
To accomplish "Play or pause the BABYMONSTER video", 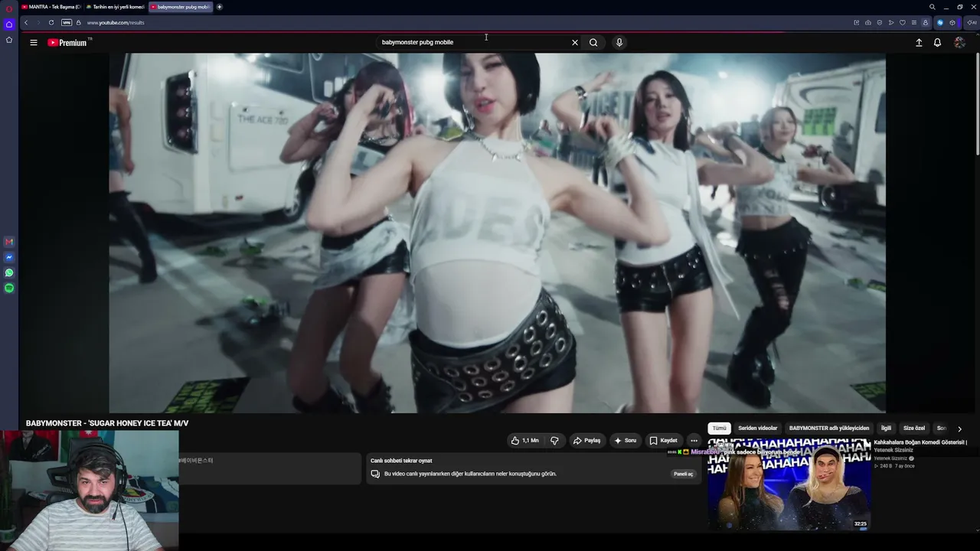I will click(x=497, y=233).
